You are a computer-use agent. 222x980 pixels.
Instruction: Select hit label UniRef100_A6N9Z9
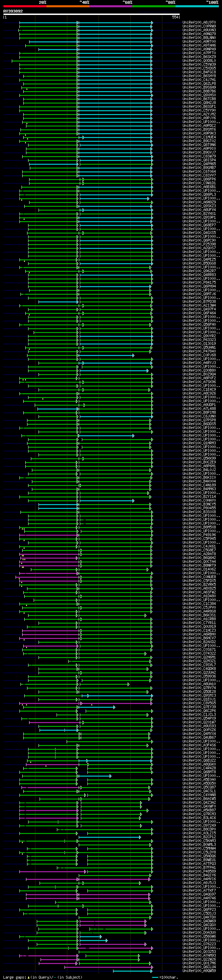199,202
